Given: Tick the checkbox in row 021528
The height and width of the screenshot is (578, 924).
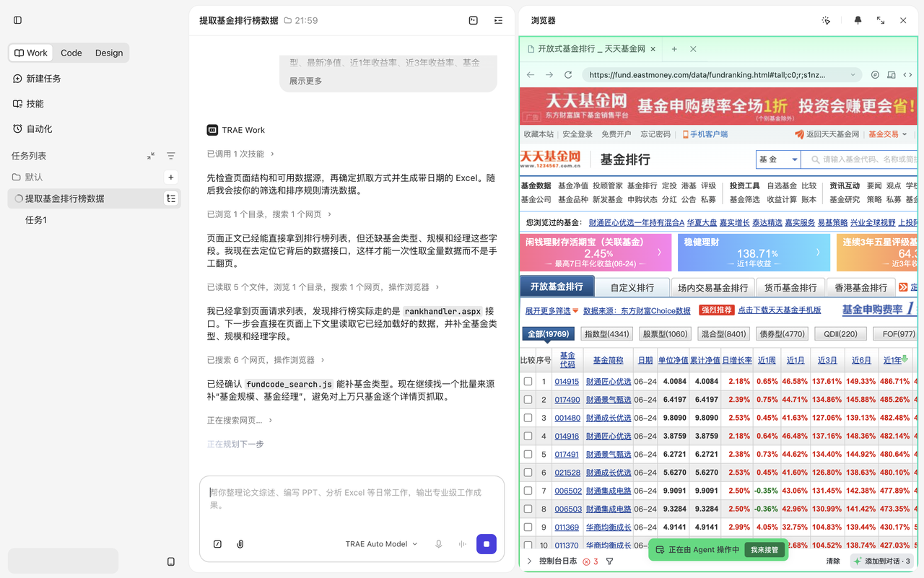Looking at the screenshot, I should [x=528, y=473].
